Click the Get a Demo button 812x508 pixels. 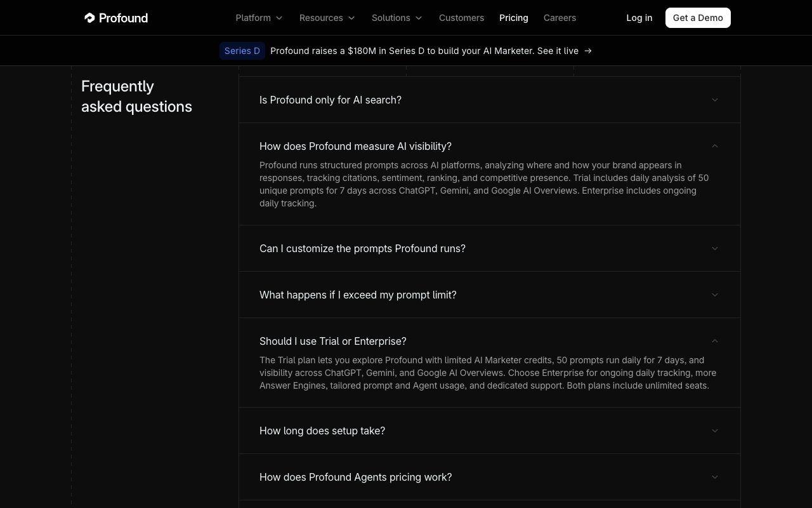(x=698, y=18)
